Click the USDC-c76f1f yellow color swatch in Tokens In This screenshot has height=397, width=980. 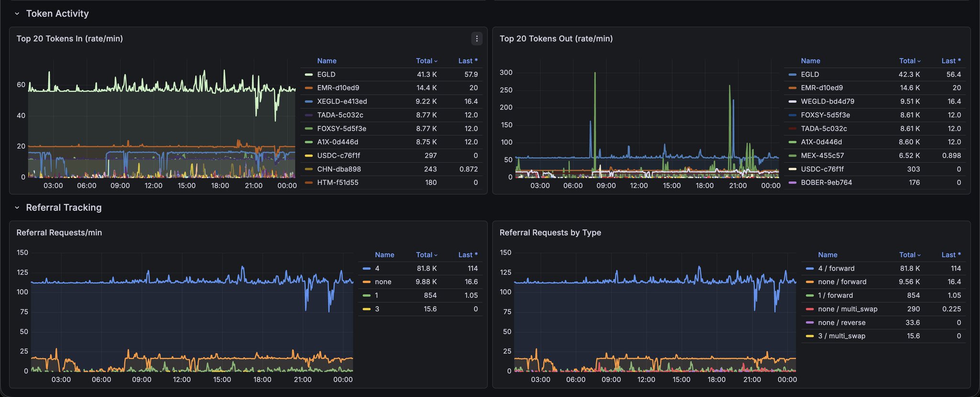[309, 155]
